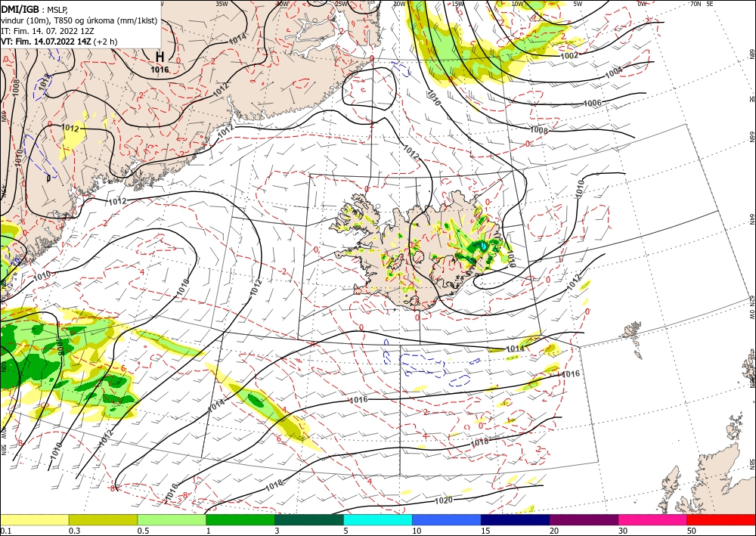Click the '1002' isobar label
756x536 pixels.
click(569, 55)
